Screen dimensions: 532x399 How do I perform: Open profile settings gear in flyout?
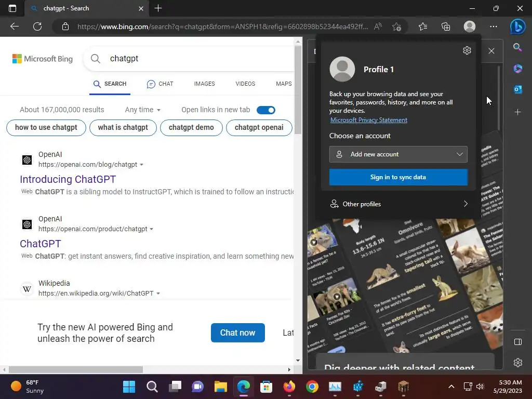tap(467, 50)
